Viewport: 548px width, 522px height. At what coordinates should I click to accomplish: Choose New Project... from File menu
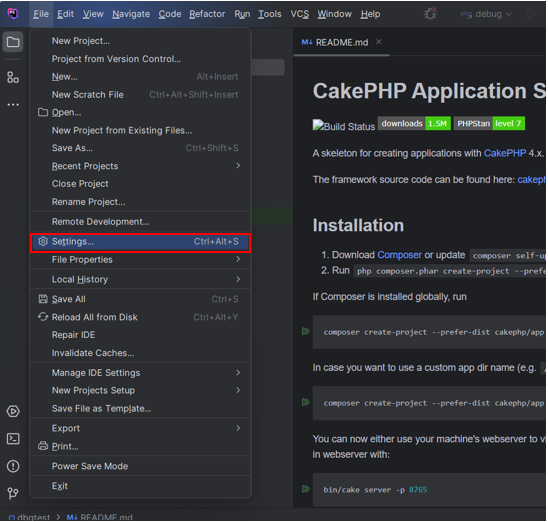[x=140, y=41]
